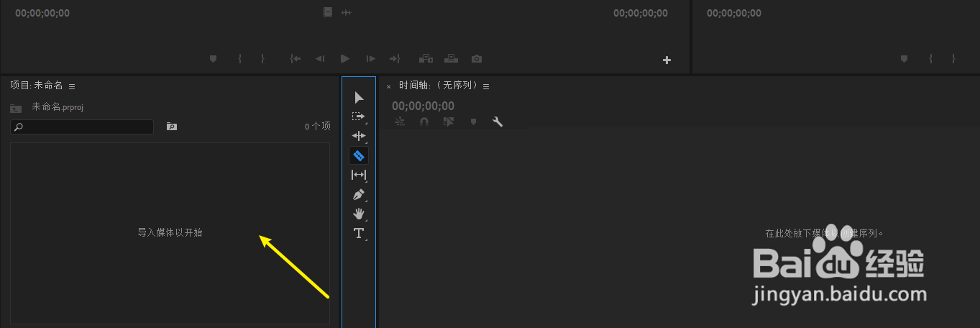
Task: Open the timeline panel menu
Action: [486, 86]
